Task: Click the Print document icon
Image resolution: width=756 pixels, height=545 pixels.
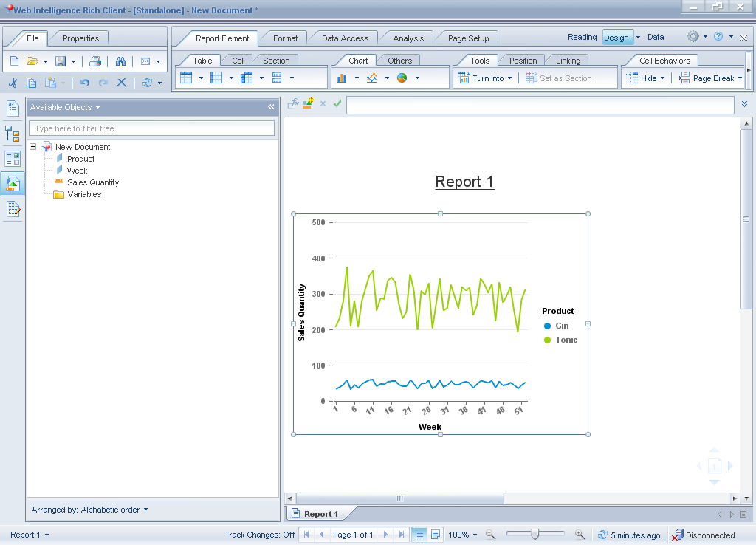Action: [x=95, y=61]
